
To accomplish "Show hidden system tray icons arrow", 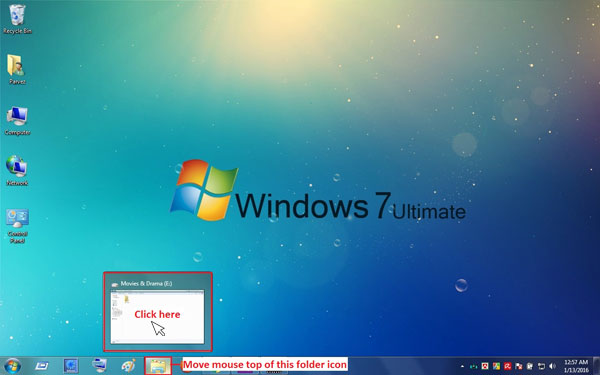I will [x=462, y=367].
